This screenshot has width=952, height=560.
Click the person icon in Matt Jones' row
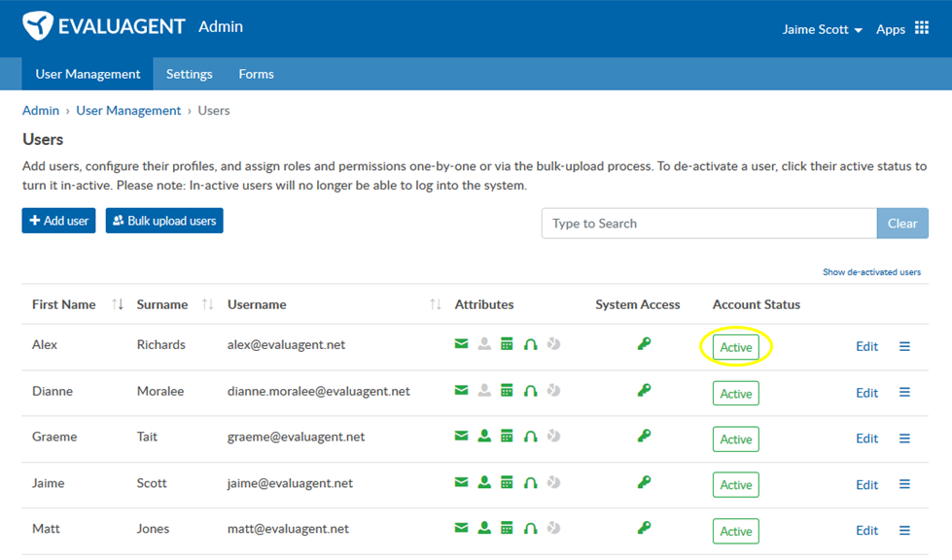click(484, 528)
